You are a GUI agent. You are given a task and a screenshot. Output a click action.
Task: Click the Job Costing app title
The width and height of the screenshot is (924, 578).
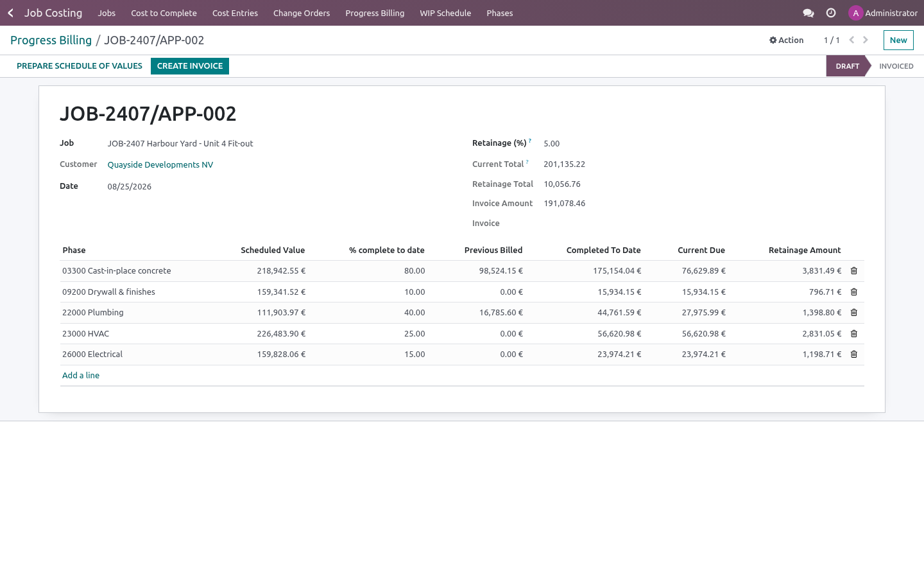53,13
